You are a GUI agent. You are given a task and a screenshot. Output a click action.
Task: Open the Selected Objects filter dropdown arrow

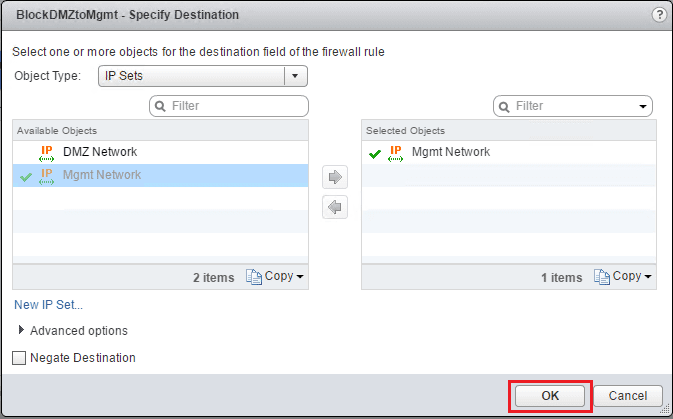[x=642, y=106]
